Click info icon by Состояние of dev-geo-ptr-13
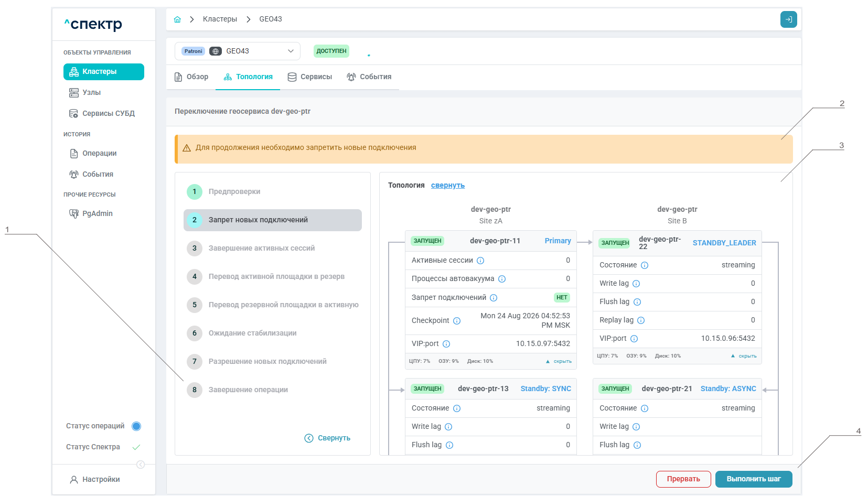 point(457,408)
